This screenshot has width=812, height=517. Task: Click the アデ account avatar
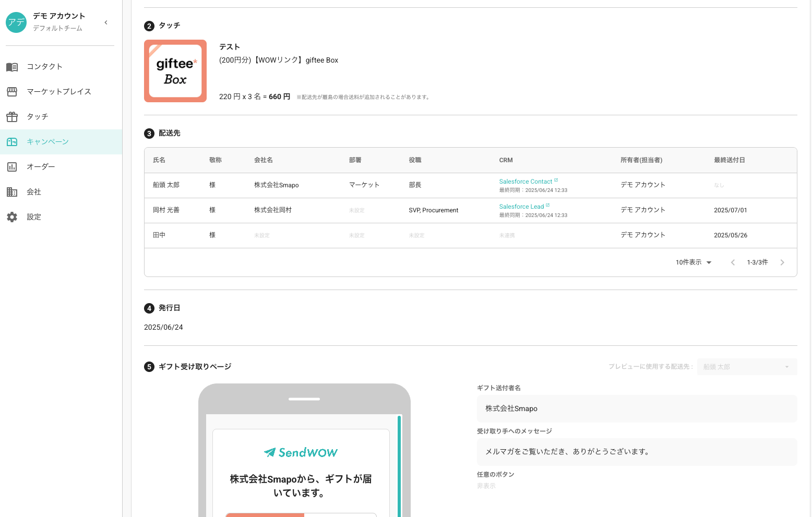(16, 22)
